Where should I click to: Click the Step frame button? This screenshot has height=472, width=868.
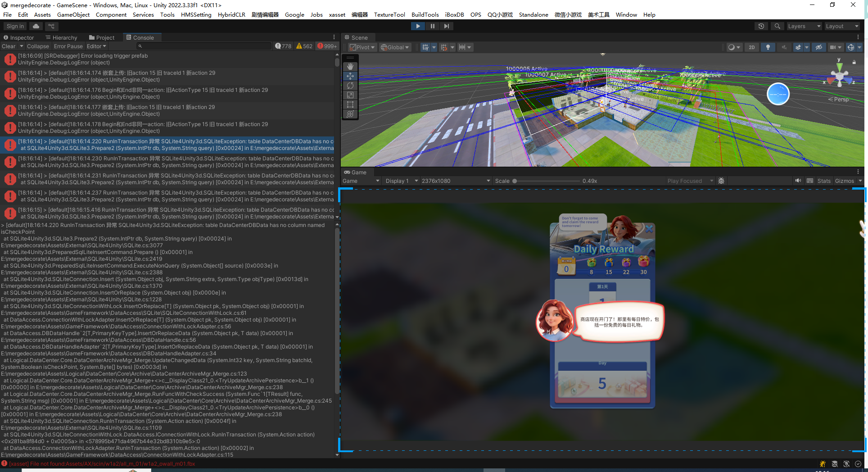pyautogui.click(x=446, y=26)
